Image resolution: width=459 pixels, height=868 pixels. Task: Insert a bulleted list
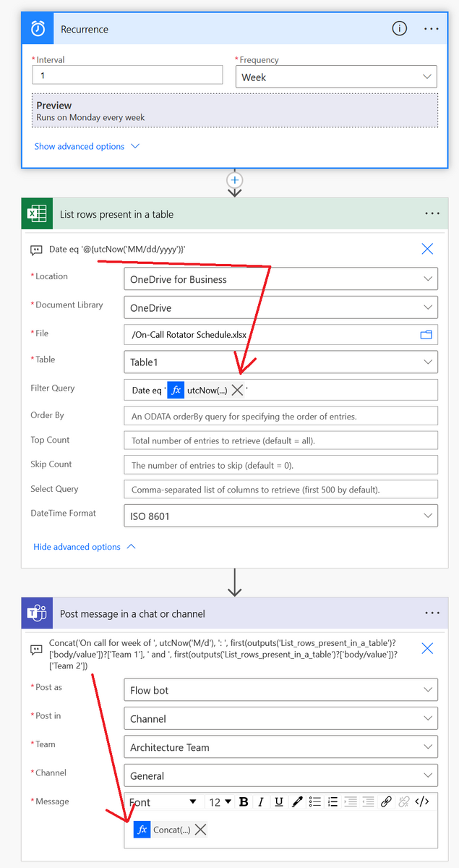click(315, 801)
